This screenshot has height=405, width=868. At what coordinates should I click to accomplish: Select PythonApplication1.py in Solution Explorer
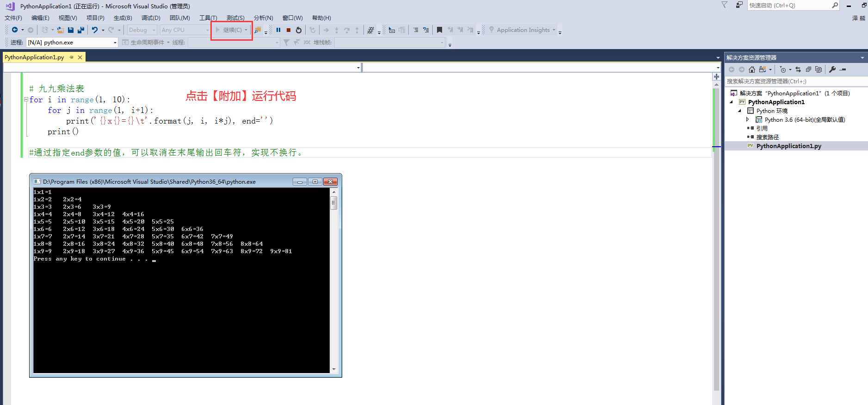(788, 146)
